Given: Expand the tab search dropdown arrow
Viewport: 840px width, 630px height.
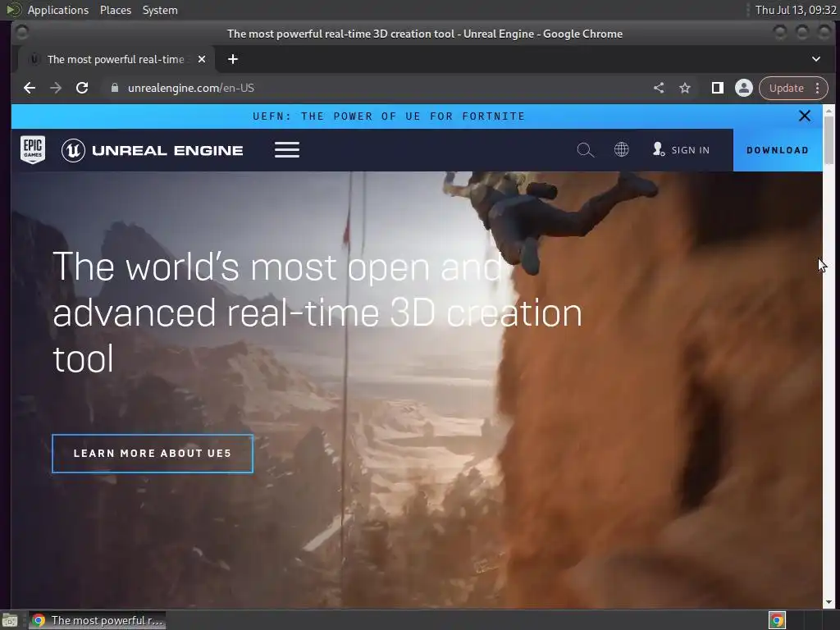Looking at the screenshot, I should pos(816,59).
